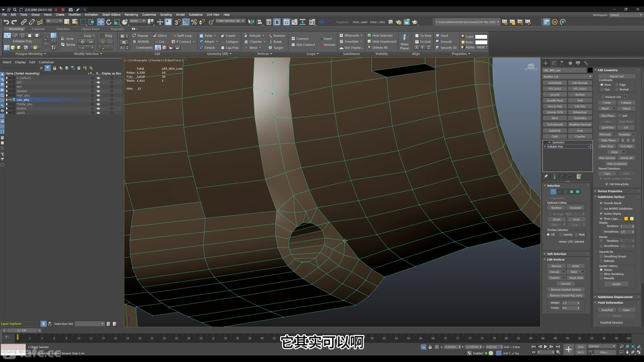Open the Modifier List dropdown
This screenshot has height=362, width=644.
point(567,77)
